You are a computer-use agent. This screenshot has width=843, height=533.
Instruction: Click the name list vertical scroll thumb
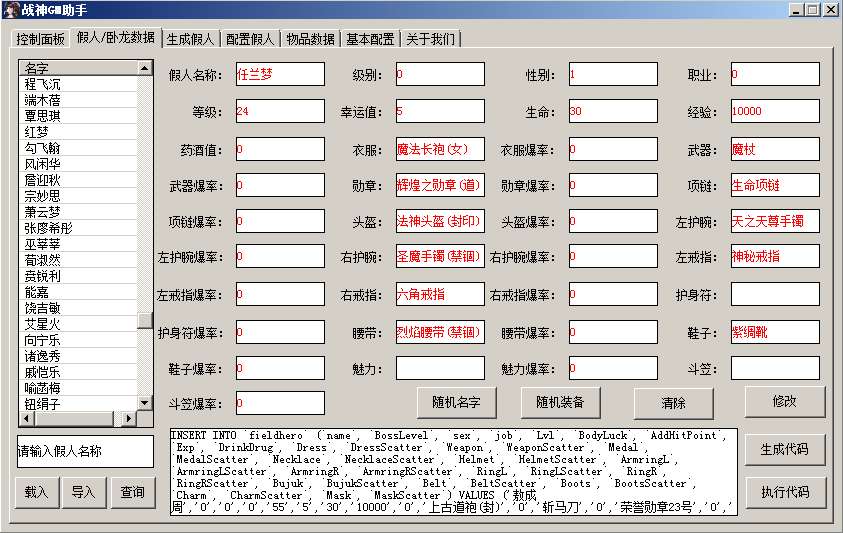[145, 320]
